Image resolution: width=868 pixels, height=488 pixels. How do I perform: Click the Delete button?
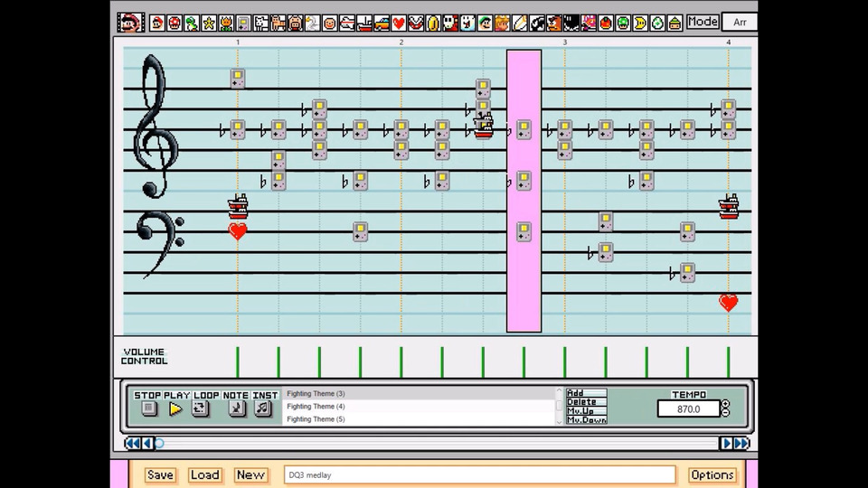[x=586, y=401]
